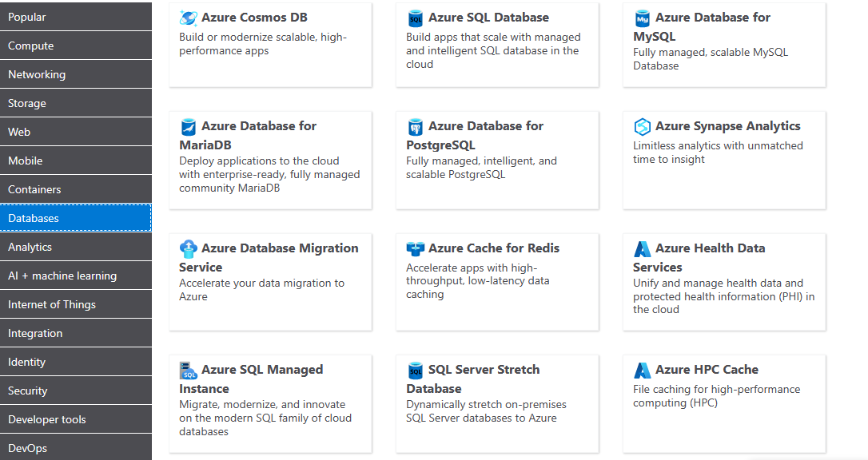Click the Azure Health Data Services icon
This screenshot has width=868, height=460.
tap(642, 249)
